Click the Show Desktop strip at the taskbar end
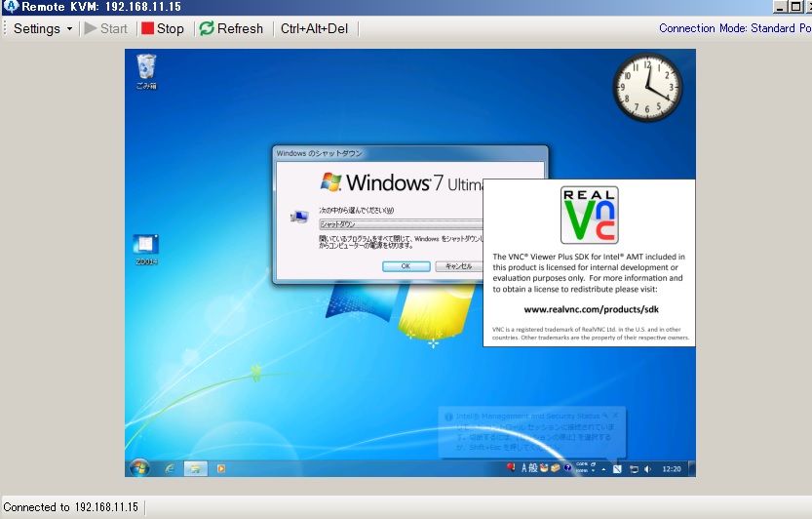Screen dimensions: 812x519 pos(692,468)
